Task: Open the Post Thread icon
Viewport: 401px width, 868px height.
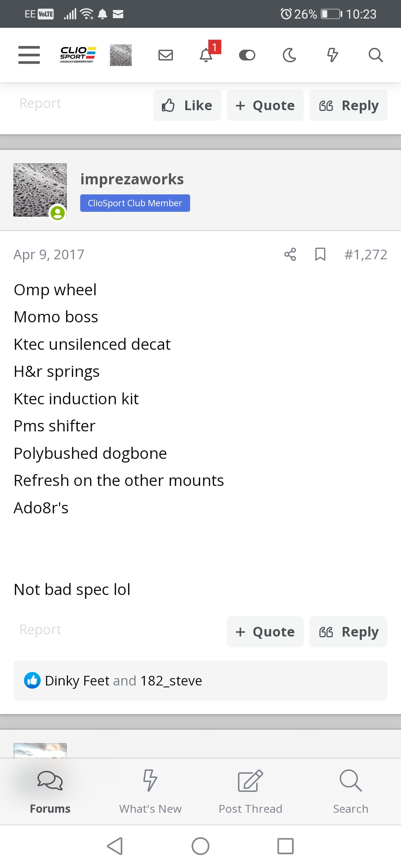Action: (x=251, y=792)
